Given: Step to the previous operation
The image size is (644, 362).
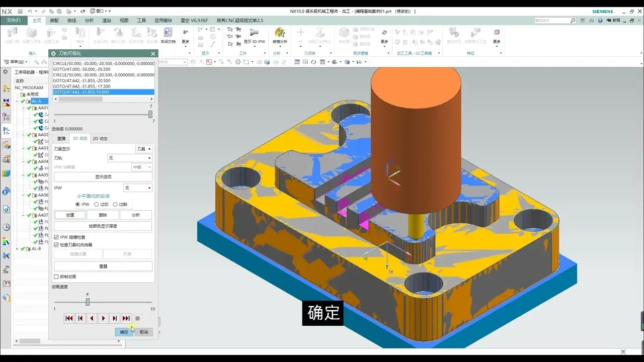Looking at the screenshot, I should (x=80, y=318).
